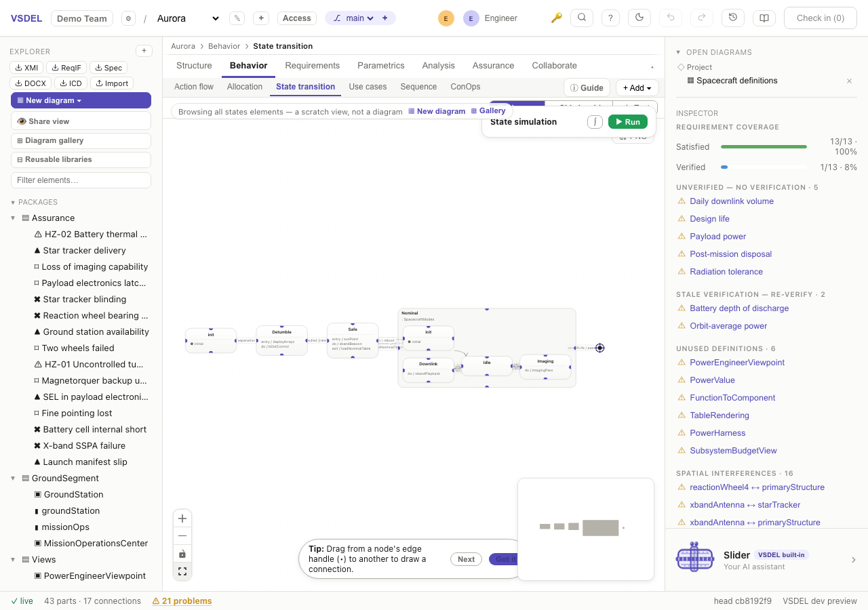The image size is (868, 610).
Task: Click the diagram minimap thumbnail
Action: 586,529
